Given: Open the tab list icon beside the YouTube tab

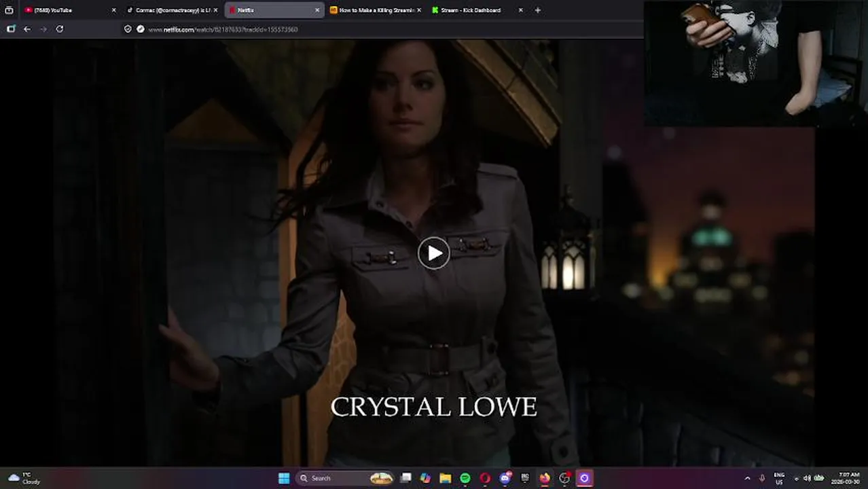Looking at the screenshot, I should coord(9,10).
